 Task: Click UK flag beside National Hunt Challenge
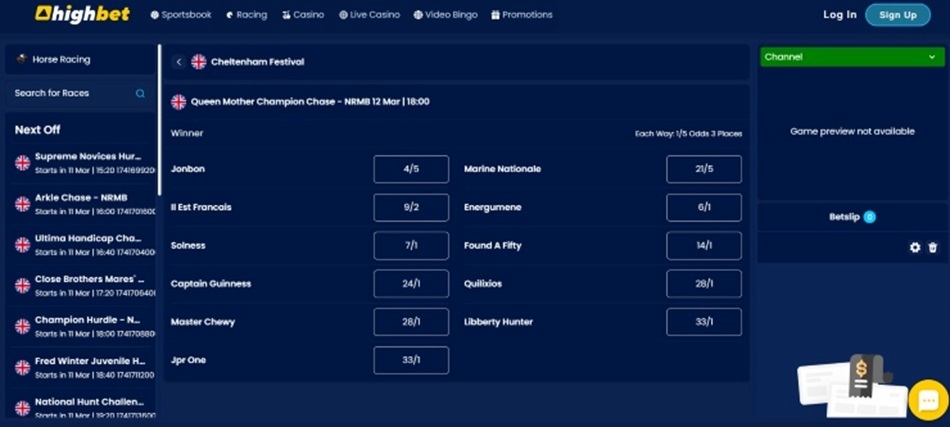pyautogui.click(x=22, y=408)
